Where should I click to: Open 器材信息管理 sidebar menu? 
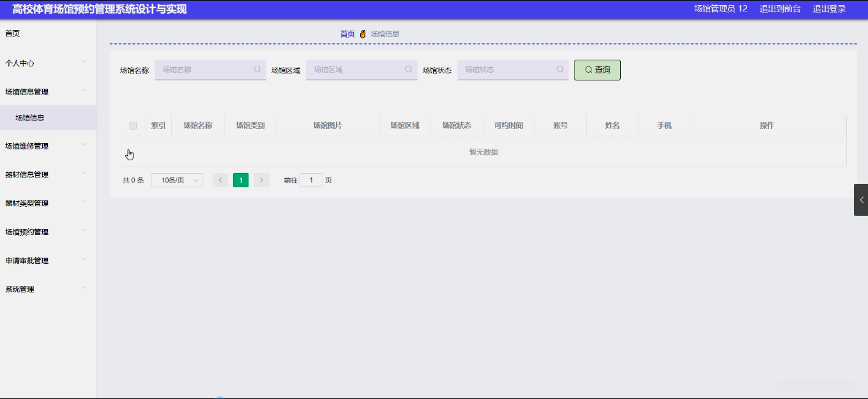coord(48,174)
